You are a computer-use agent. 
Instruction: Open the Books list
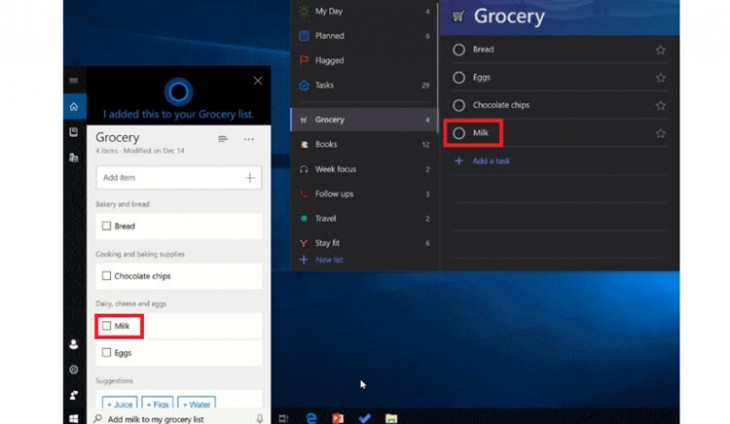tap(364, 144)
